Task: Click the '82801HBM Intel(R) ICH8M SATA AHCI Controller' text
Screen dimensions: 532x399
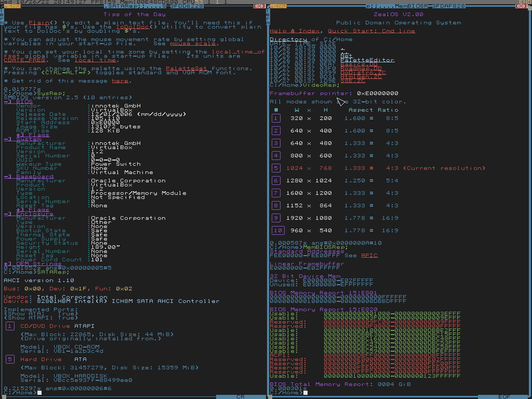Action: tap(128, 301)
